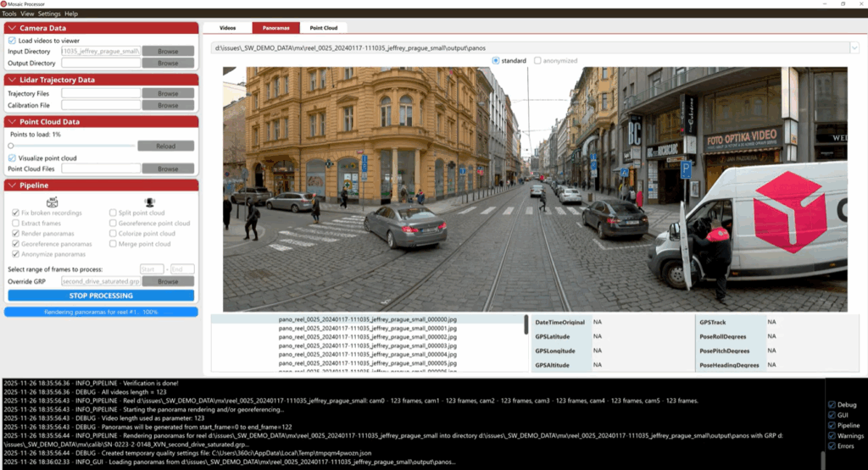Click the camera icon above the pipeline steps
868x470 pixels.
(x=52, y=202)
